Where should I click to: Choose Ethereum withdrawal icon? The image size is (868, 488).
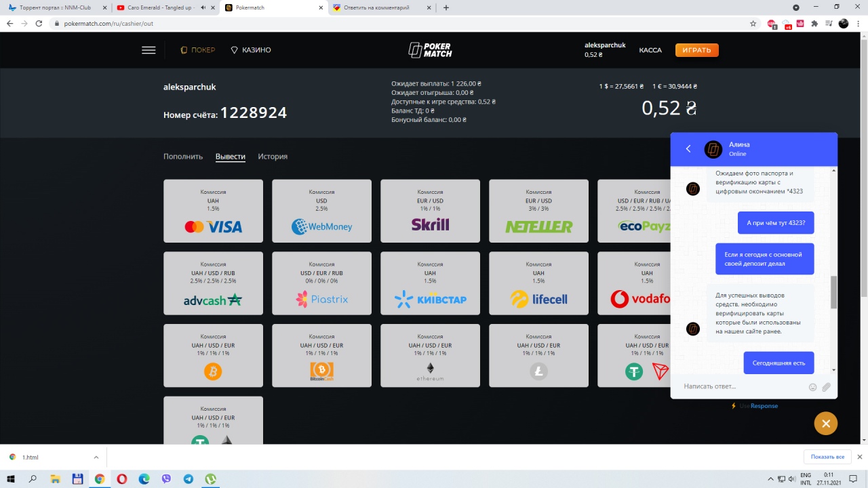[x=430, y=371]
